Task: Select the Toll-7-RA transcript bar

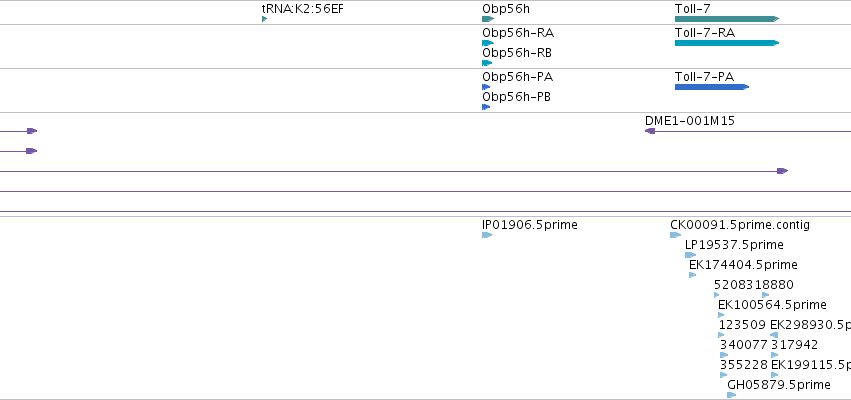Action: pyautogui.click(x=727, y=43)
